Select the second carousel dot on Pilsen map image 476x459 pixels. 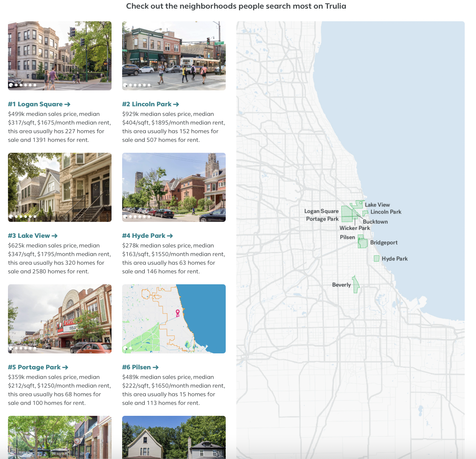coord(130,348)
